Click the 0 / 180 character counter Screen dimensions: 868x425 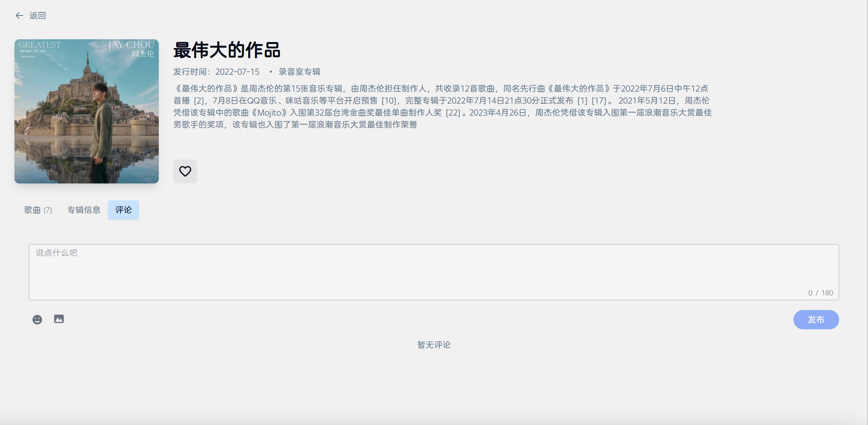(820, 293)
